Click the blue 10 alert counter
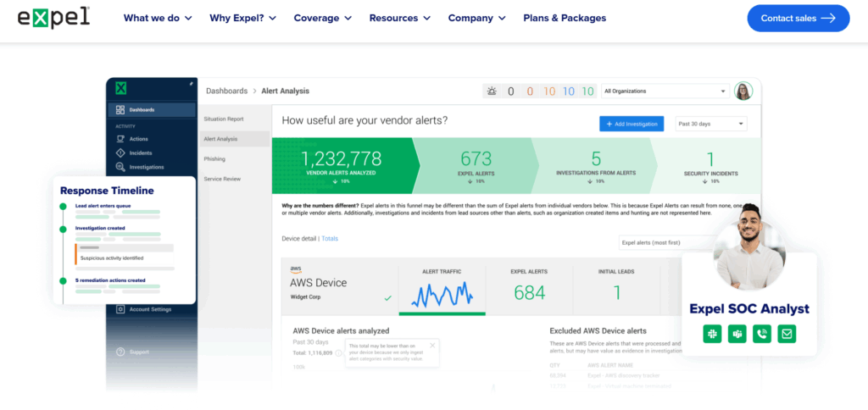The width and height of the screenshot is (868, 410). [569, 91]
